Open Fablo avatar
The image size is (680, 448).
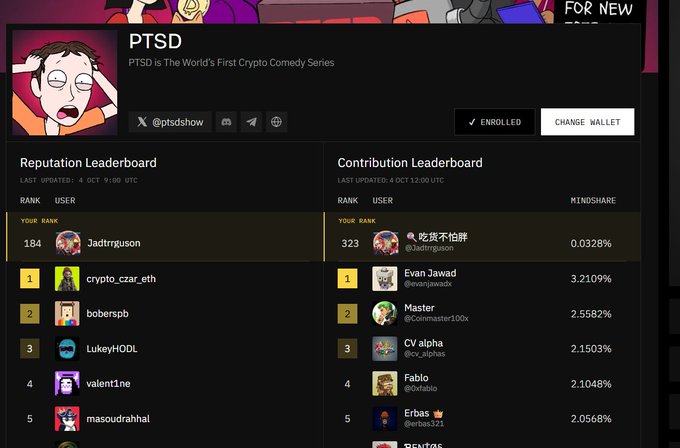[x=385, y=383]
